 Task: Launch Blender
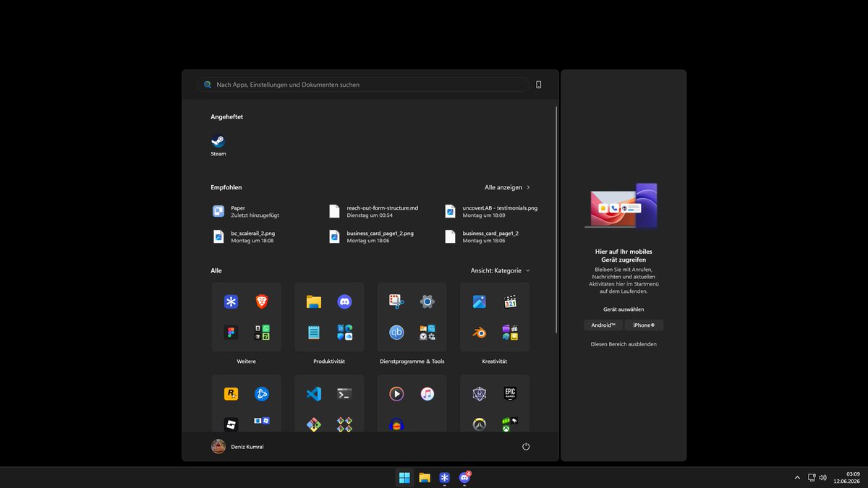(479, 333)
